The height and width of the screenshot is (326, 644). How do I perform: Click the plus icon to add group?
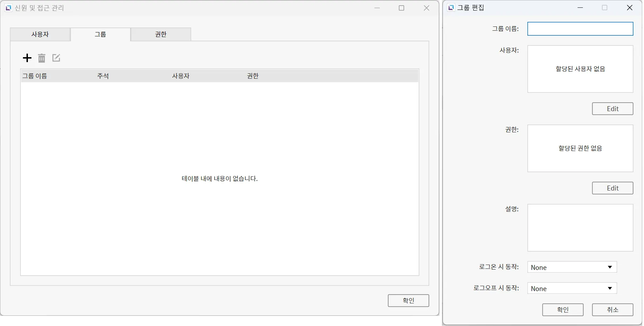click(27, 58)
